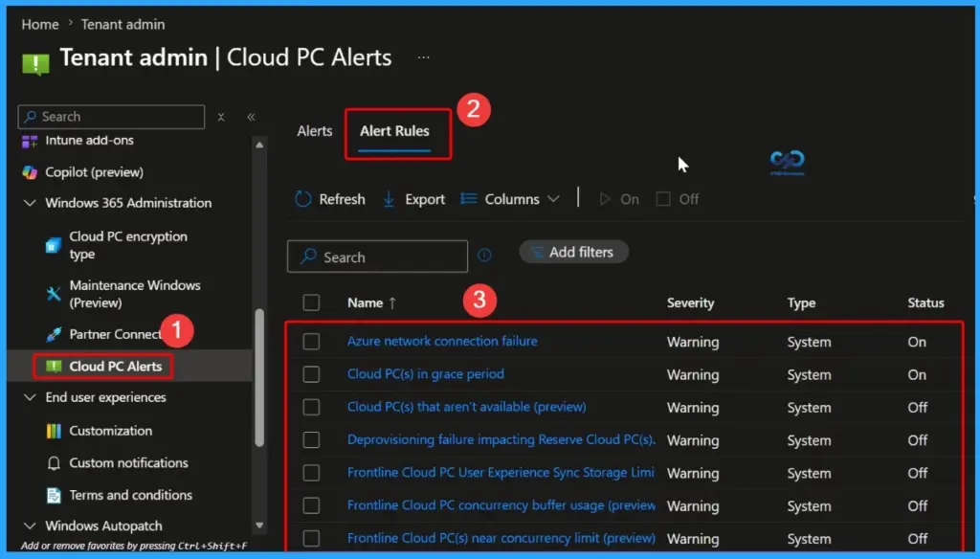Check the Cloud PC(s) that aren't available row
This screenshot has height=559, width=980.
311,408
